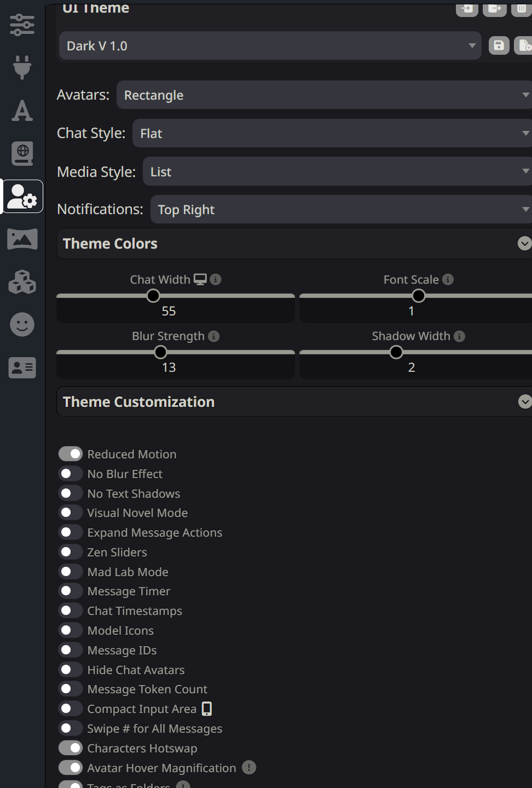Open the World Info book globe icon
532x788 pixels.
[22, 153]
